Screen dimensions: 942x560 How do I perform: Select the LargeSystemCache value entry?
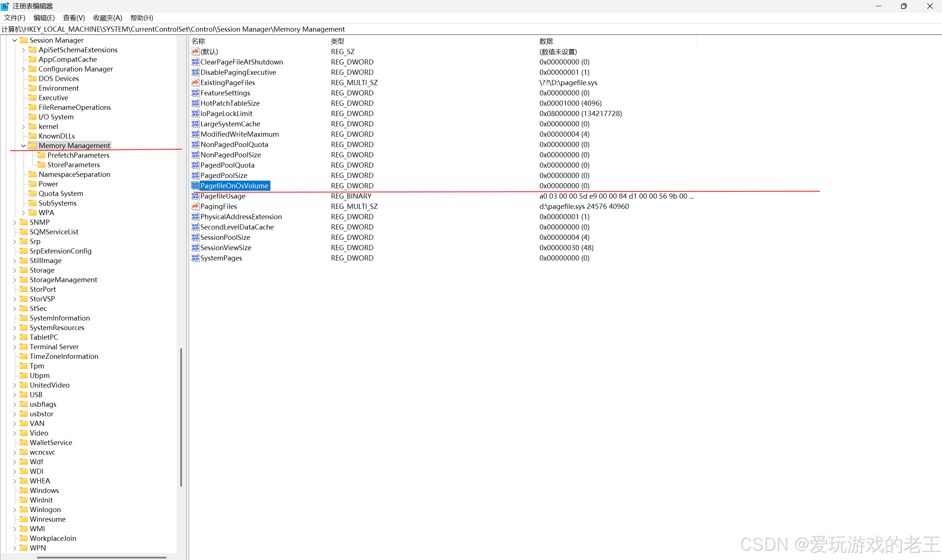230,124
